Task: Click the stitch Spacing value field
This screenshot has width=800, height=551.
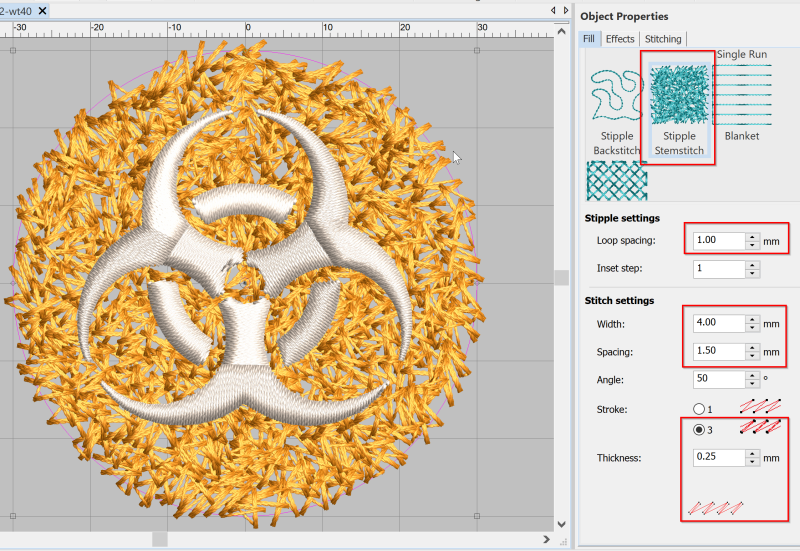Action: coord(719,351)
